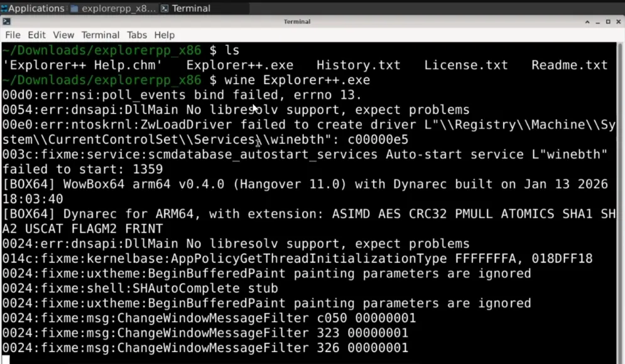Viewport: 625px width, 364px height.
Task: Maximize the Terminal window
Action: tap(608, 21)
